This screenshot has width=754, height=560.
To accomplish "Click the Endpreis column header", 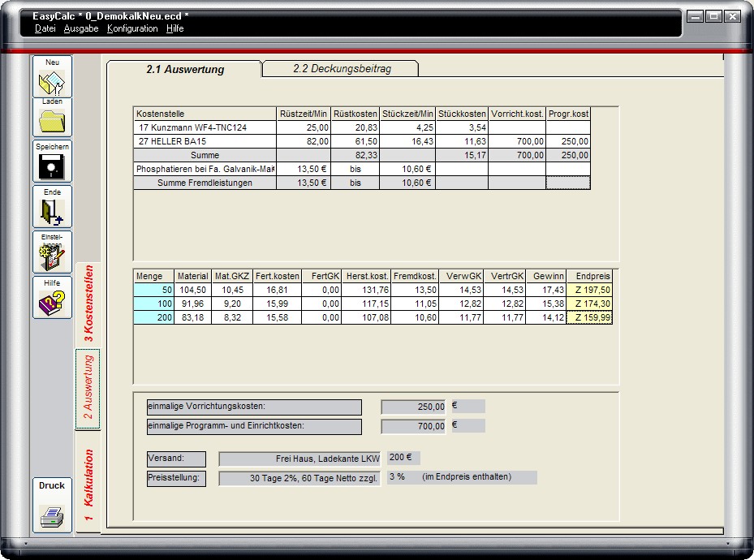I will point(589,277).
